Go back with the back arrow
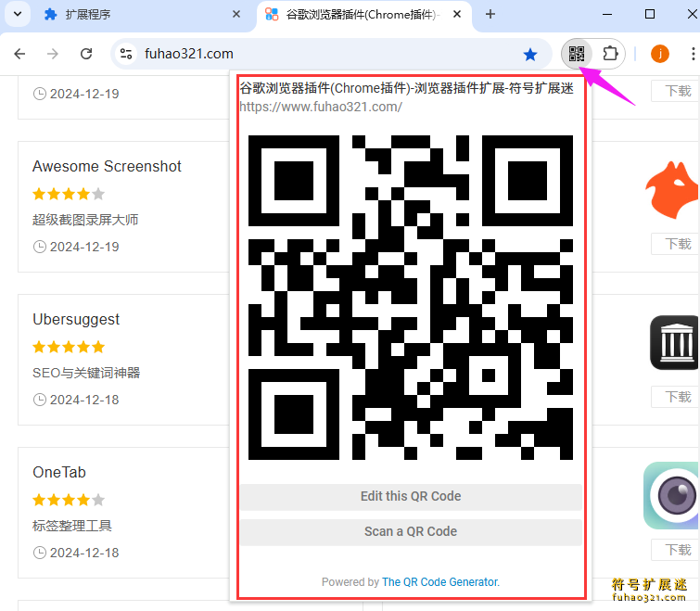The height and width of the screenshot is (611, 700). click(19, 54)
